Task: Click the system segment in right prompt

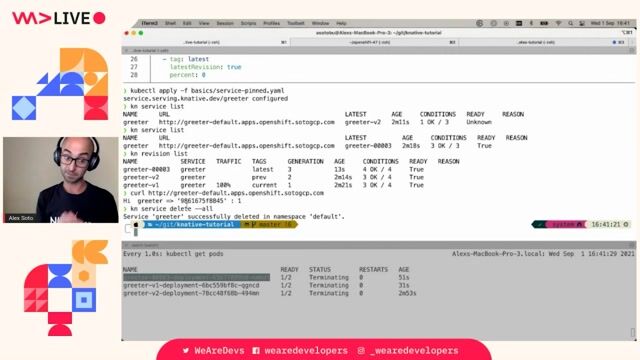Action: point(567,224)
